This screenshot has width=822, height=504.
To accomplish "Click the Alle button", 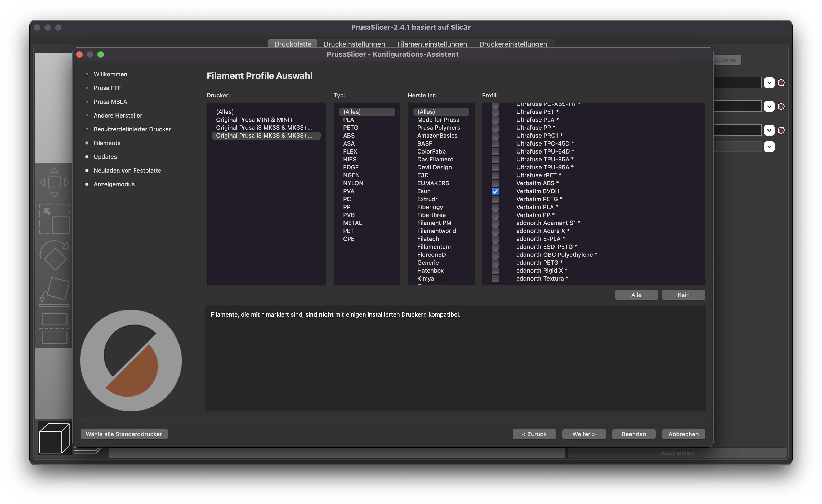I will 636,295.
